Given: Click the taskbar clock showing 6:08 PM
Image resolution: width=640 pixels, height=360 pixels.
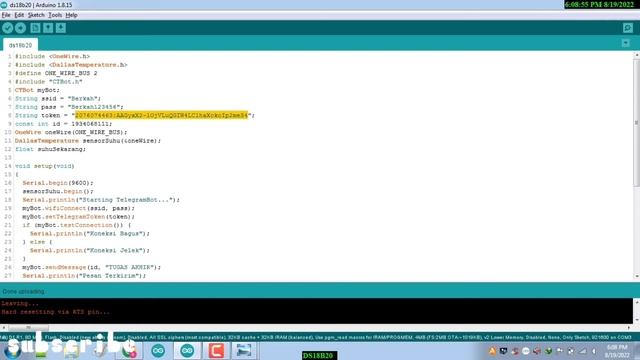Looking at the screenshot, I should pos(617,351).
